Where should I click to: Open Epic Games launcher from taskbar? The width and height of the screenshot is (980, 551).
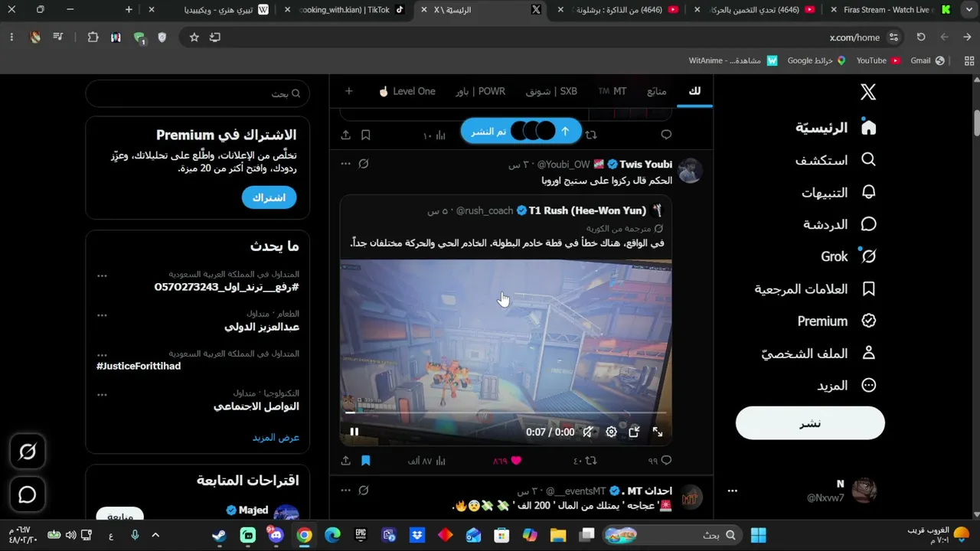coord(361,535)
